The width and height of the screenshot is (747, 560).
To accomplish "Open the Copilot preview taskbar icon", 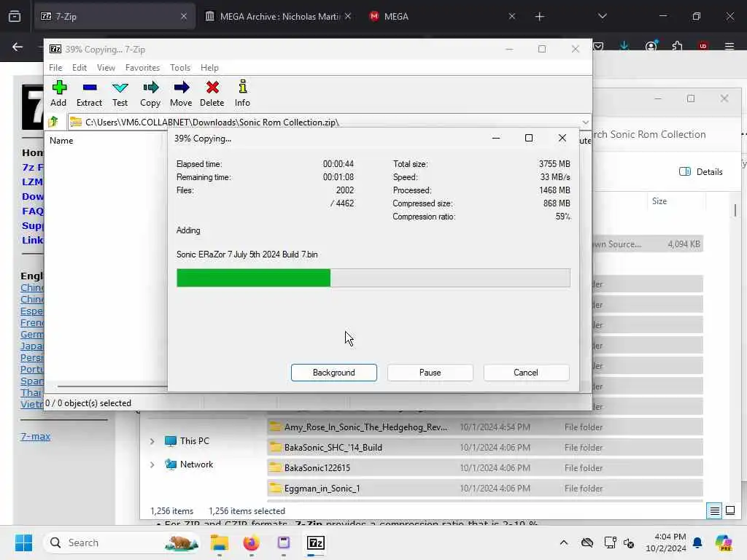I will tap(724, 542).
